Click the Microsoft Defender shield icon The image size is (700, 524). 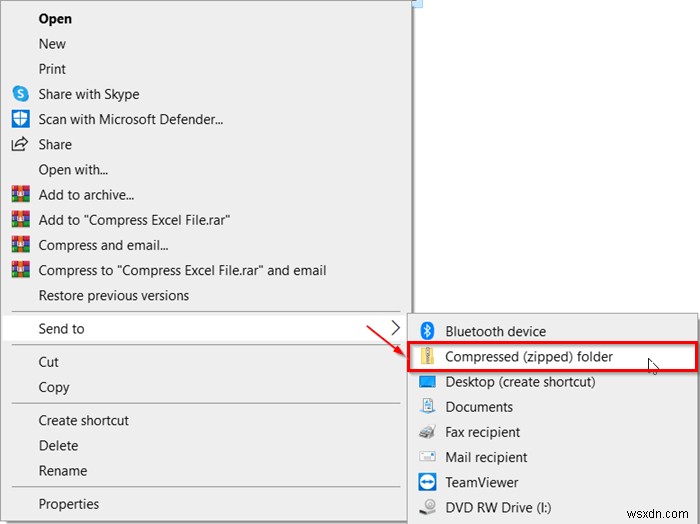click(x=21, y=119)
